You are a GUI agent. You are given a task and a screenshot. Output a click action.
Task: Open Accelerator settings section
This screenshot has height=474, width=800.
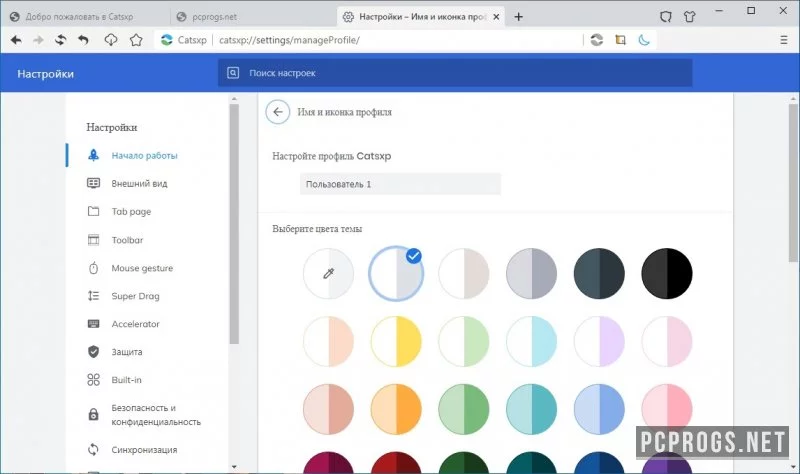135,324
